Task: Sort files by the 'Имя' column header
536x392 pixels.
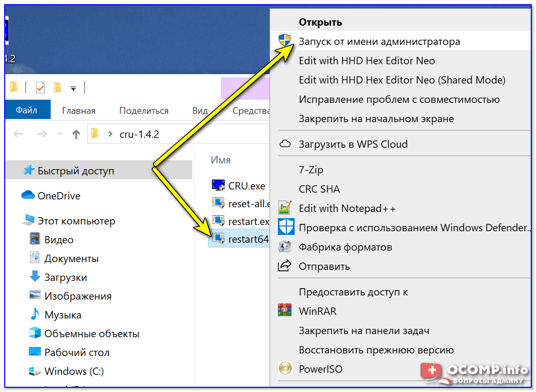Action: 220,160
